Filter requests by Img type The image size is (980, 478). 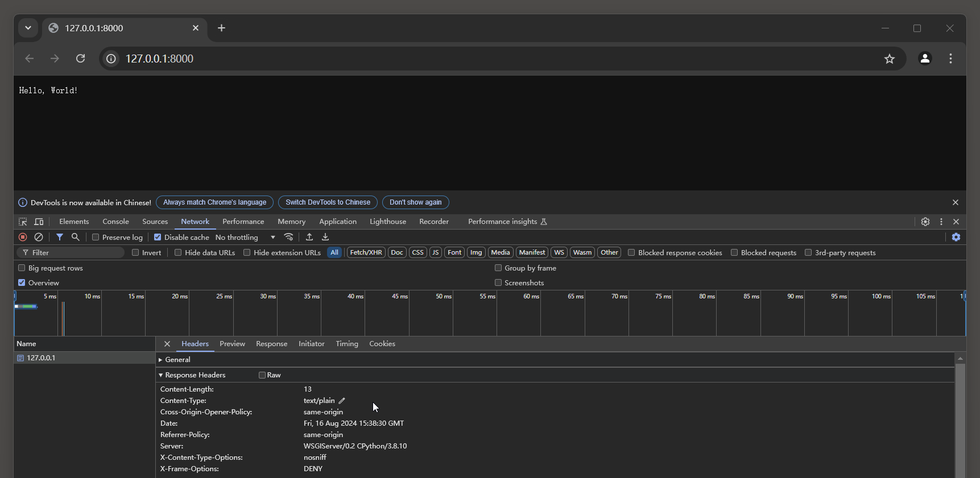[x=476, y=252]
